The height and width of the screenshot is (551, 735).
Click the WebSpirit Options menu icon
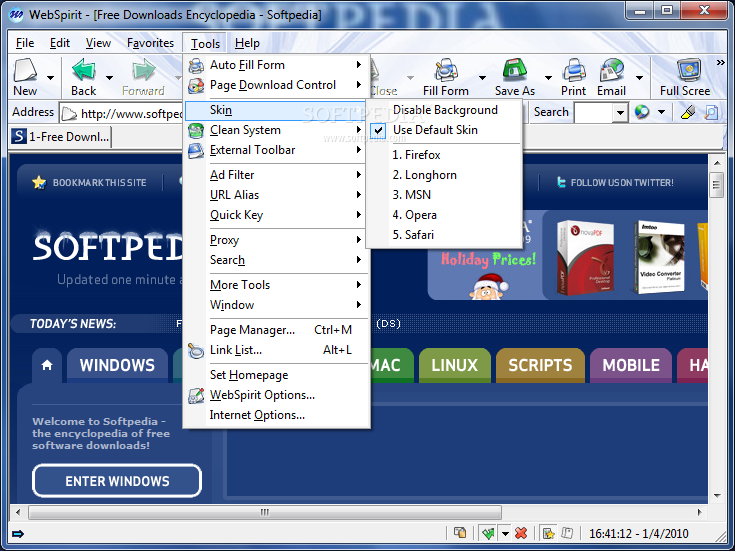coord(196,395)
